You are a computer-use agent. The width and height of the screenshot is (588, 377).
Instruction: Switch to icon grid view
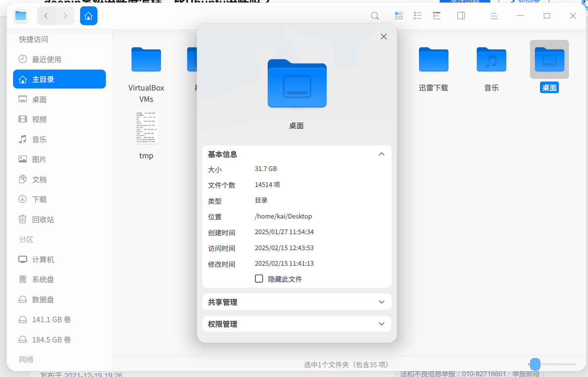point(398,16)
